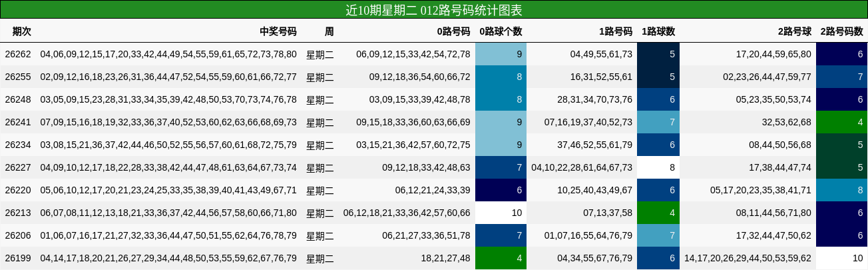Click the 周 column header
Viewport: 868px width, 270px height.
point(329,31)
